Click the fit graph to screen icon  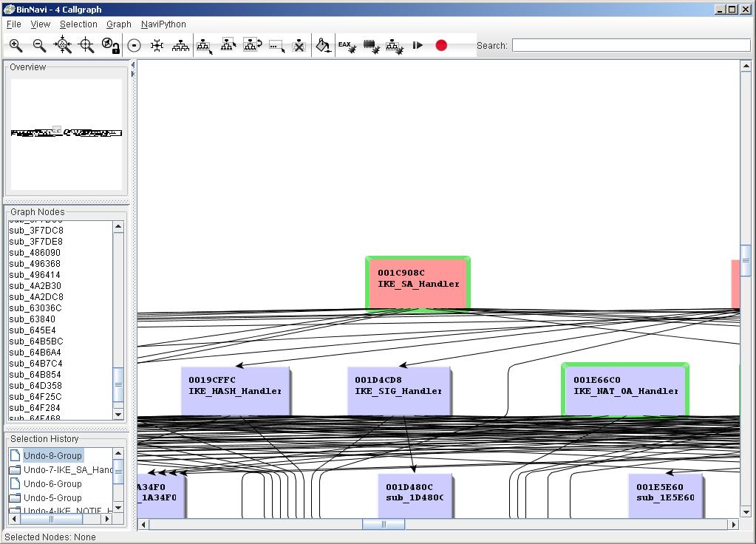point(63,46)
